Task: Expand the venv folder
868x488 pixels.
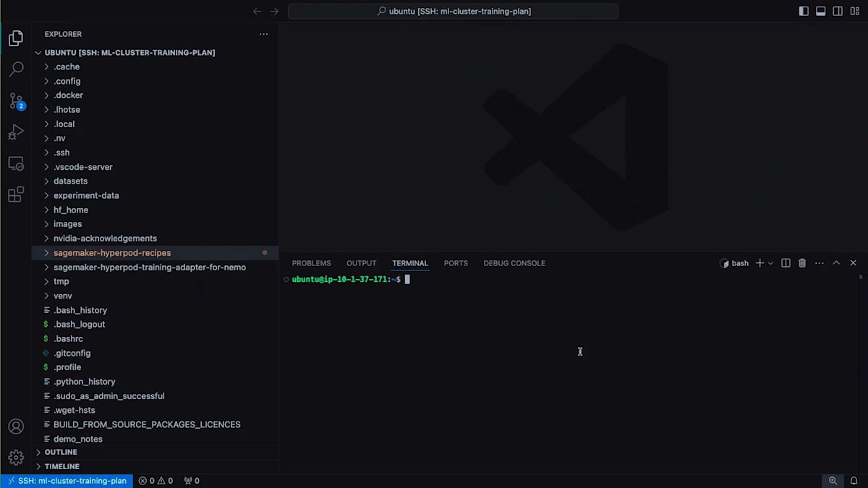Action: tap(155, 296)
